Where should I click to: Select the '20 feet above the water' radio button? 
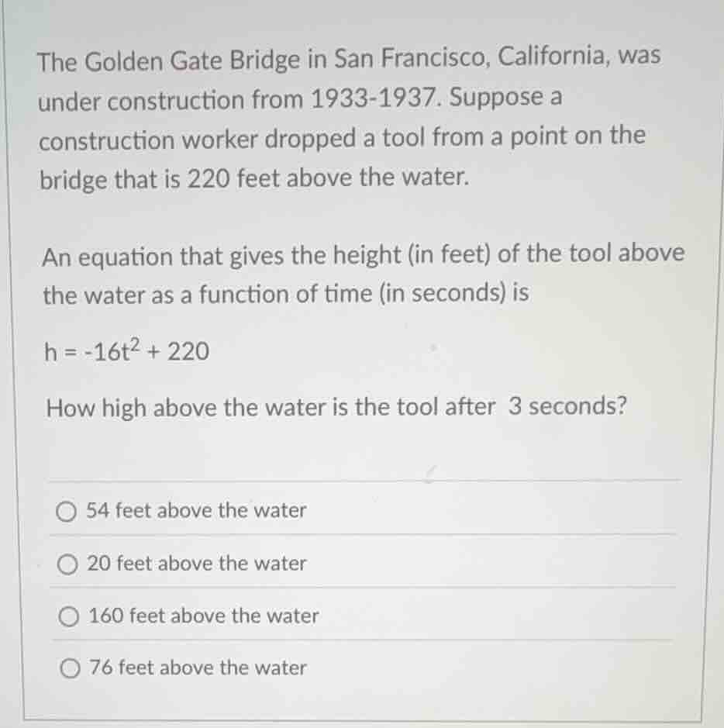68,563
